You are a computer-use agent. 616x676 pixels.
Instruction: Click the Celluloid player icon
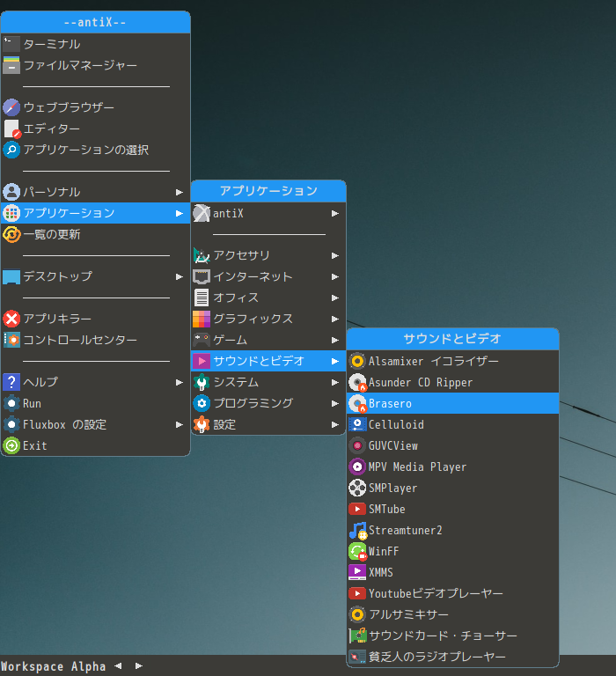[x=357, y=424]
